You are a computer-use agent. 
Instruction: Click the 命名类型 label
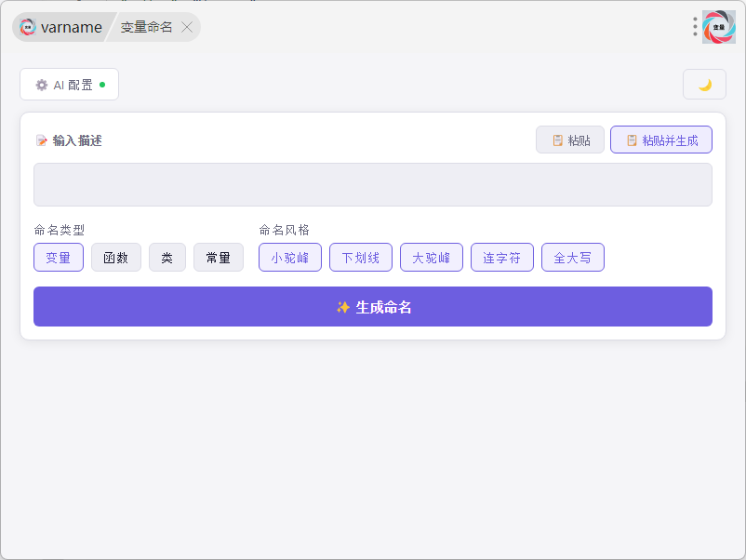tap(60, 231)
